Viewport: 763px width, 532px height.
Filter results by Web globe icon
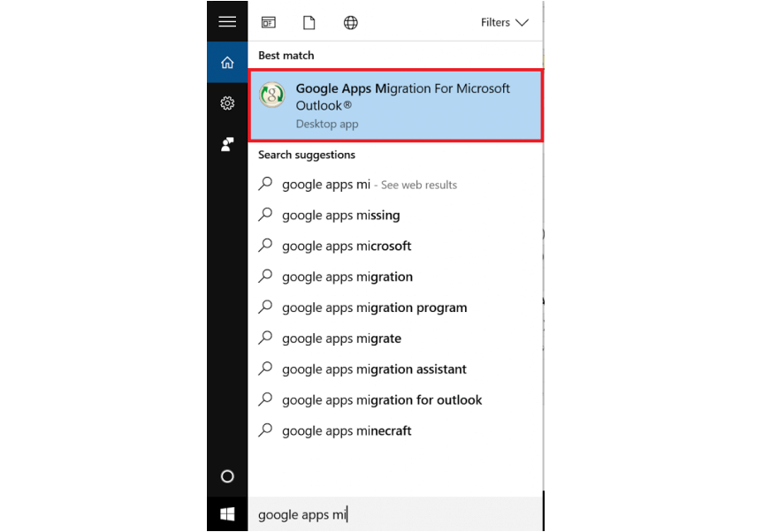click(350, 22)
